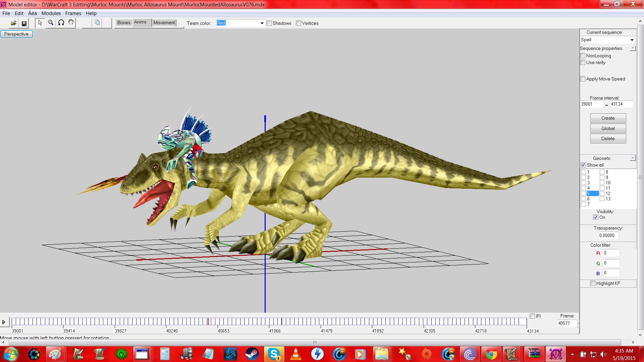Click the network tray icon
This screenshot has height=362, width=644.
point(593,354)
